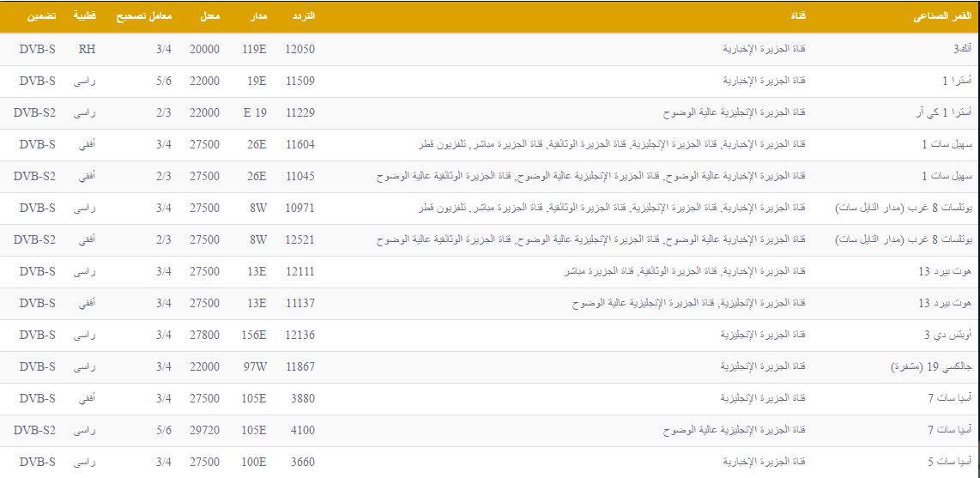Select frequency cell 12111
The height and width of the screenshot is (478, 980).
tap(300, 272)
